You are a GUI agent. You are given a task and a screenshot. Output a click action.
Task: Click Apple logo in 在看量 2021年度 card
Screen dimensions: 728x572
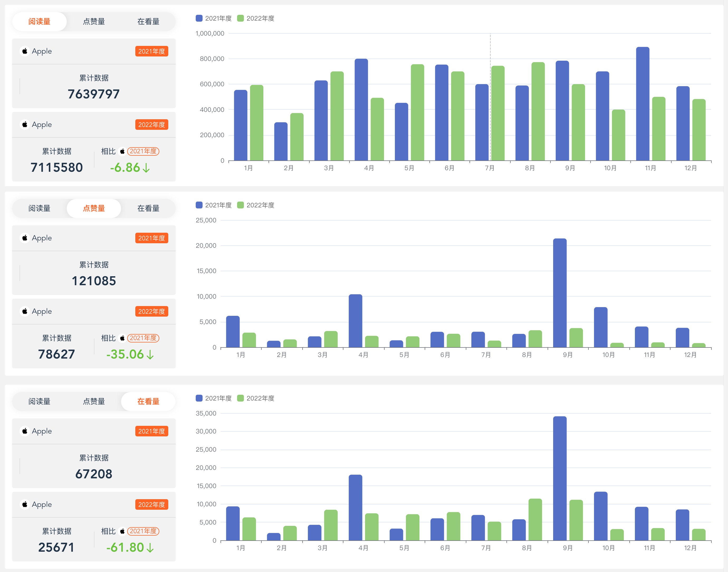[x=25, y=431]
